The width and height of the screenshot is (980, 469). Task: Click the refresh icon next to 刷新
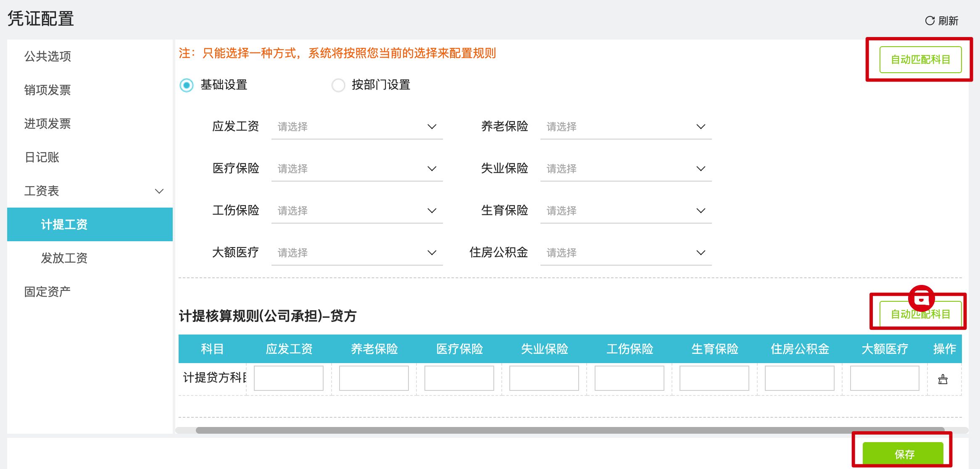tap(930, 21)
